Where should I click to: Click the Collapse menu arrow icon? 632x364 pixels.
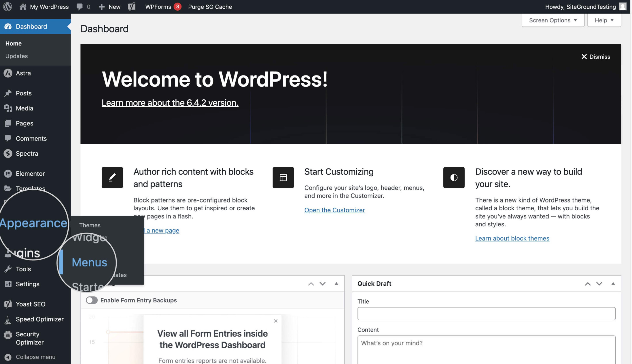pyautogui.click(x=8, y=357)
